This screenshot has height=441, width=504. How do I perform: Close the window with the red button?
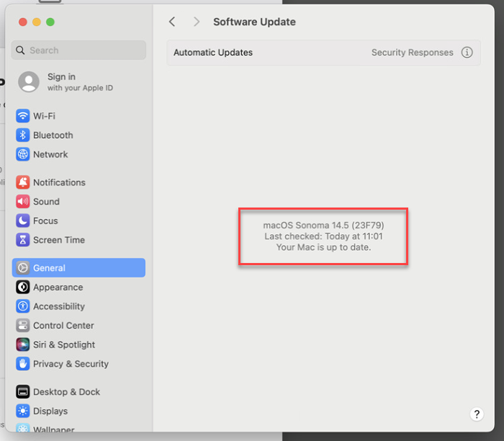tap(23, 22)
